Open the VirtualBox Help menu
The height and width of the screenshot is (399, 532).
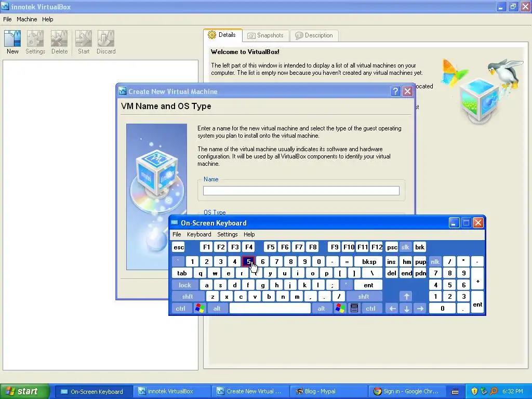click(x=47, y=19)
